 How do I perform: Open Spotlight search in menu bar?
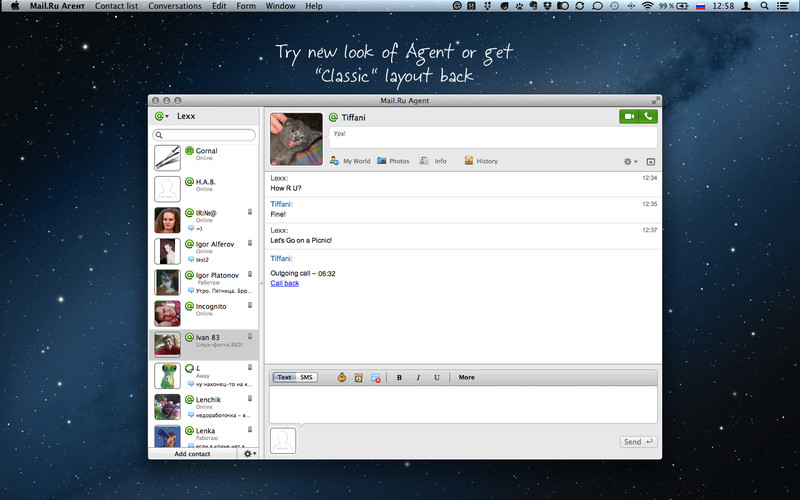(764, 6)
